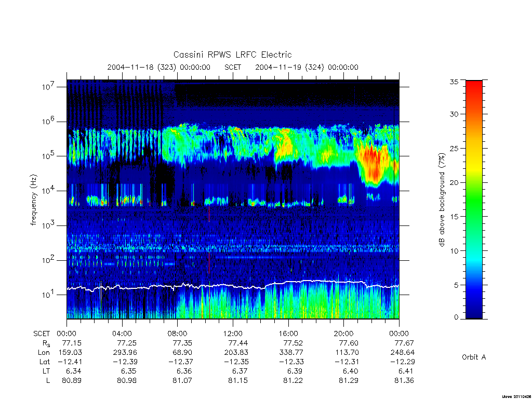Click the LT value '6.40'

[351, 371]
